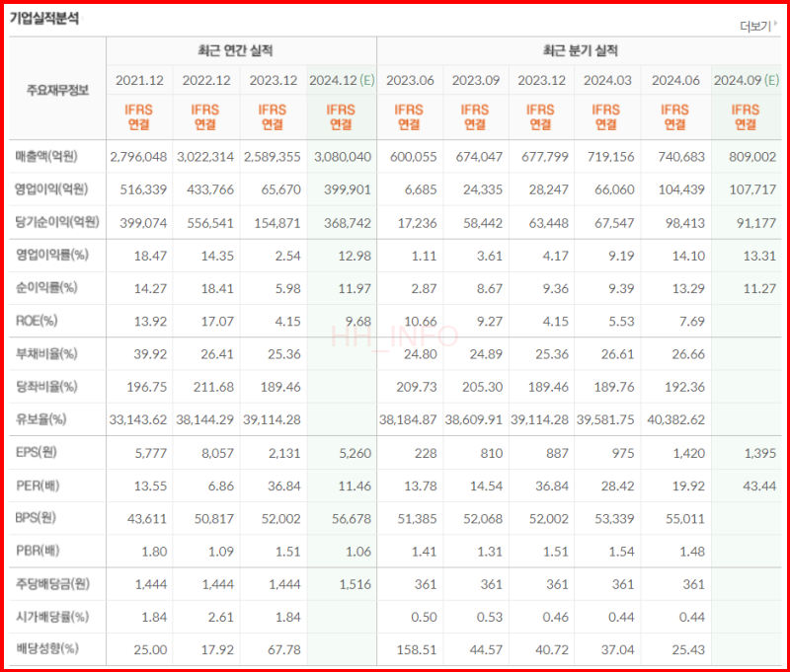Click the operating profit 516,339
Image resolution: width=790 pixels, height=672 pixels.
click(x=143, y=189)
